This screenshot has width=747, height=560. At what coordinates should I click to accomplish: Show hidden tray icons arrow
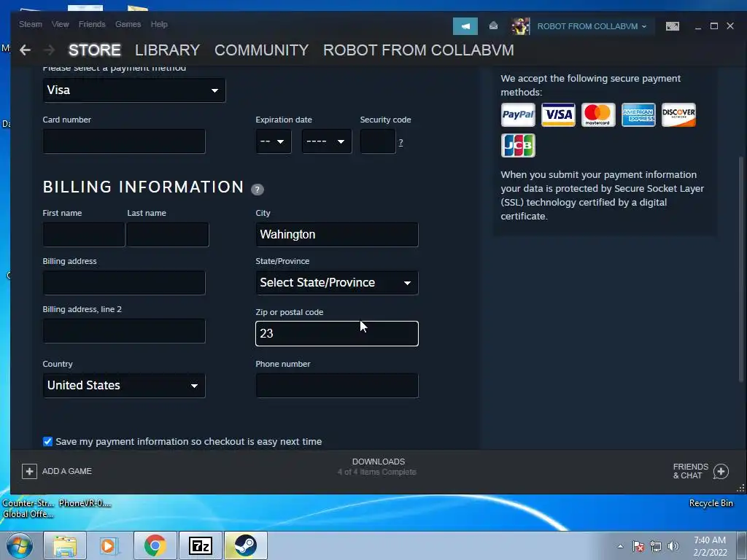[620, 546]
